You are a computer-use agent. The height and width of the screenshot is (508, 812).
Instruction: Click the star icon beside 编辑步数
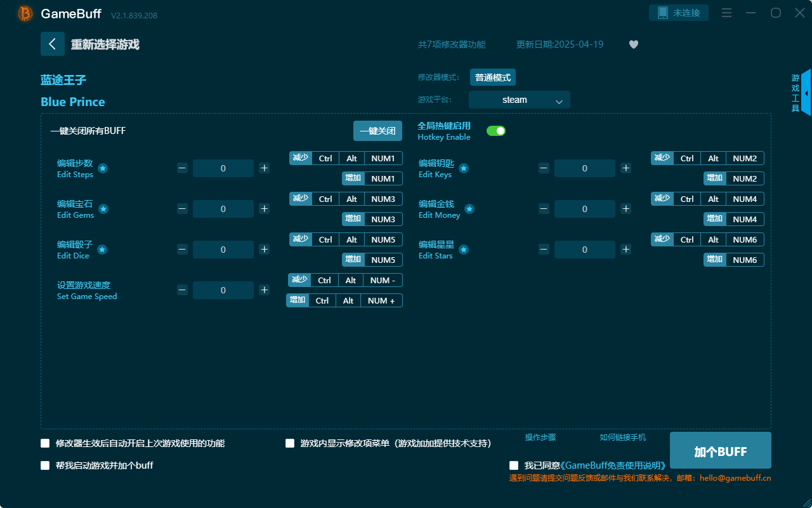(x=103, y=168)
